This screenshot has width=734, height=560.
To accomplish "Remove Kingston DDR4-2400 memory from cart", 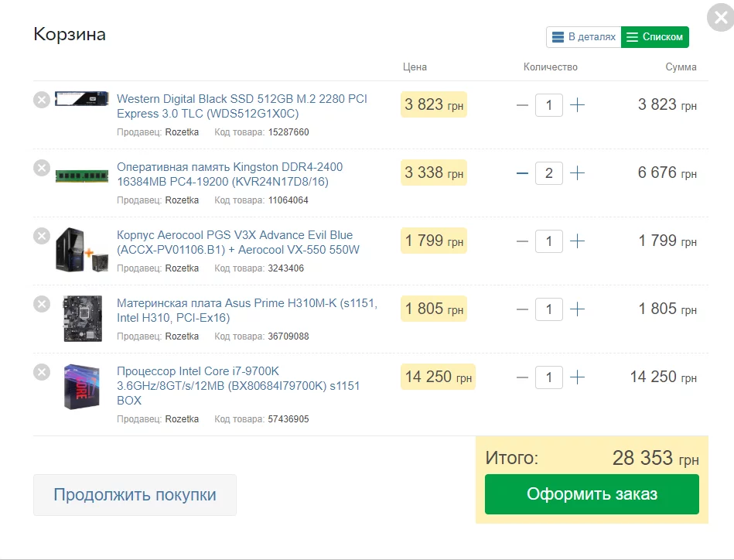I will (42, 168).
